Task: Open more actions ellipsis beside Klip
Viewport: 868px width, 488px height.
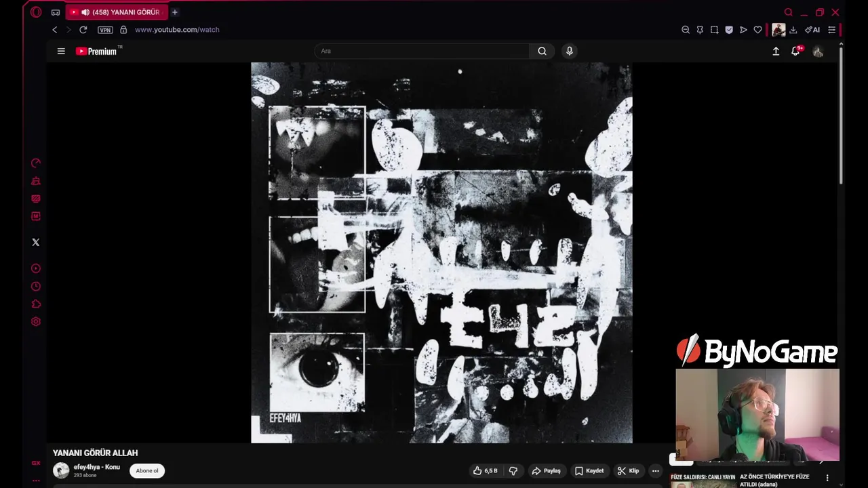Action: click(655, 471)
